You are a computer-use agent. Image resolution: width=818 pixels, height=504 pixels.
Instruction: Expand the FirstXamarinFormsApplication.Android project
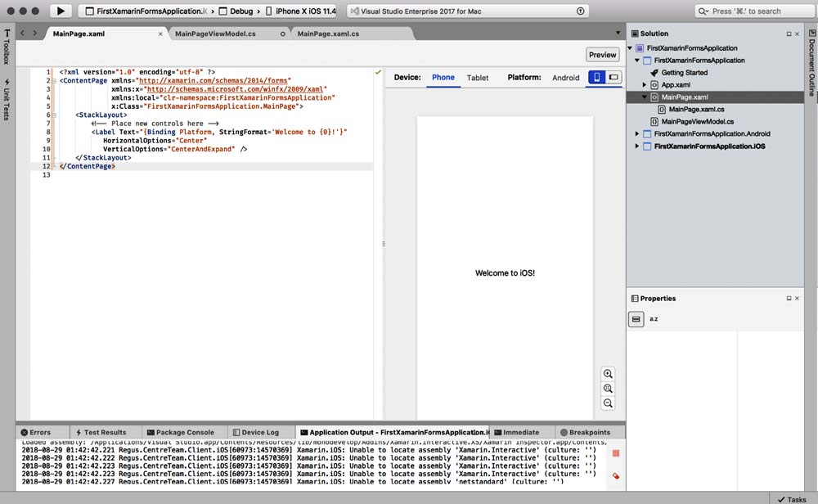click(x=637, y=133)
